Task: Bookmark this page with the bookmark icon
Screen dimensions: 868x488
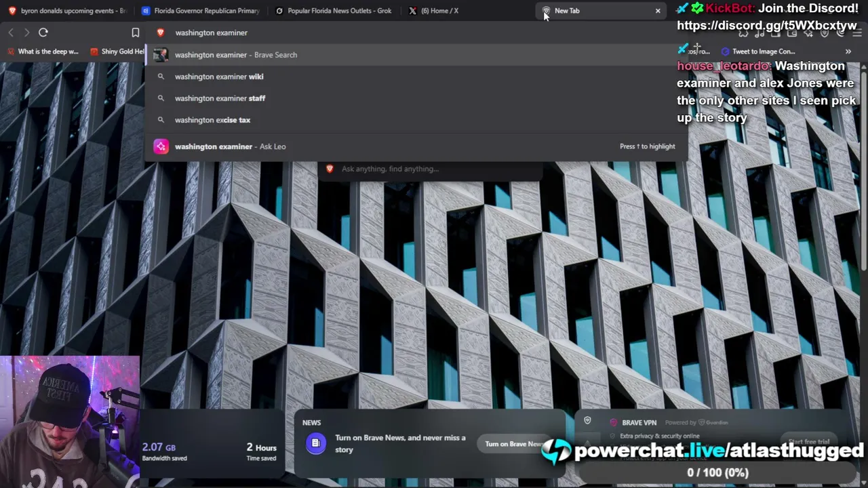Action: click(136, 33)
